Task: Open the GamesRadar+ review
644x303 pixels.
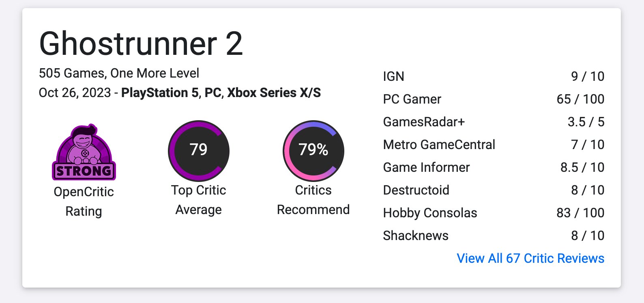Action: (x=424, y=122)
